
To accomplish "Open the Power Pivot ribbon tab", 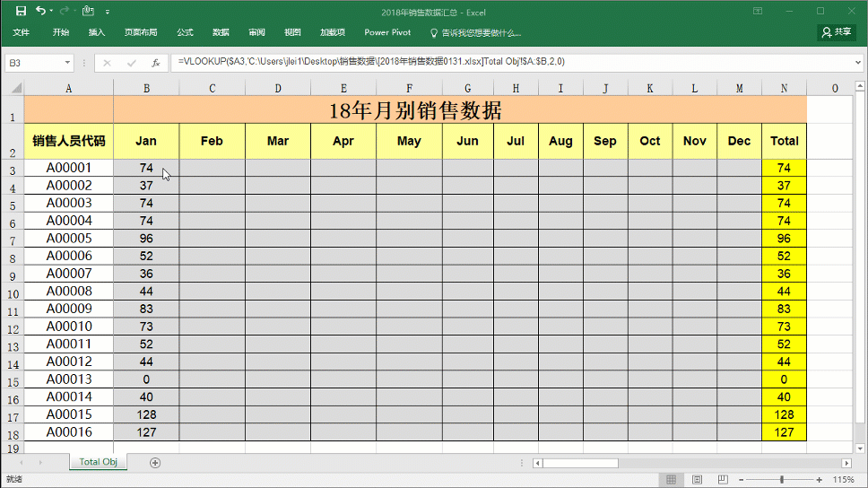I will click(x=387, y=32).
